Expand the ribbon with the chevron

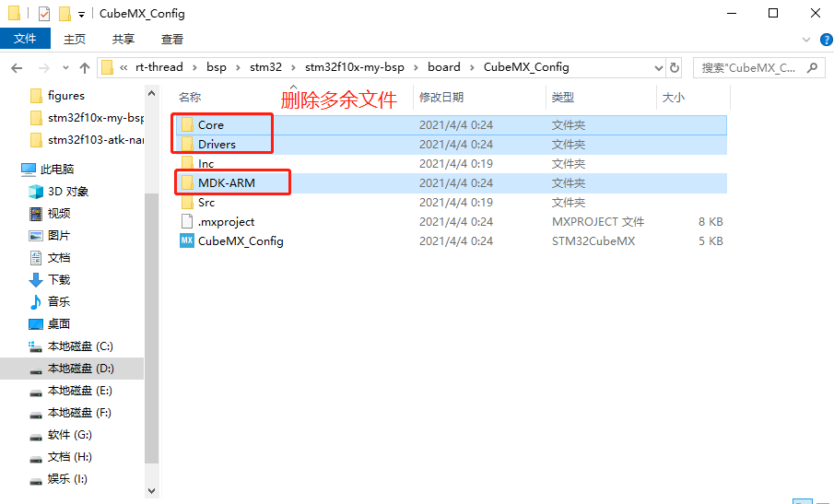point(806,40)
